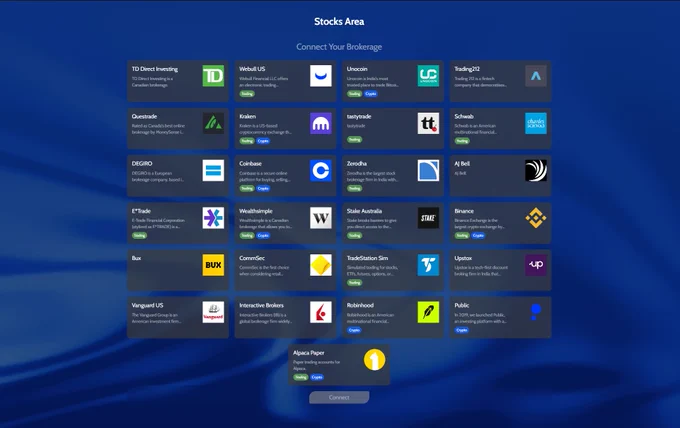This screenshot has width=680, height=428.
Task: Click the tastytrade tt logo
Action: click(428, 123)
